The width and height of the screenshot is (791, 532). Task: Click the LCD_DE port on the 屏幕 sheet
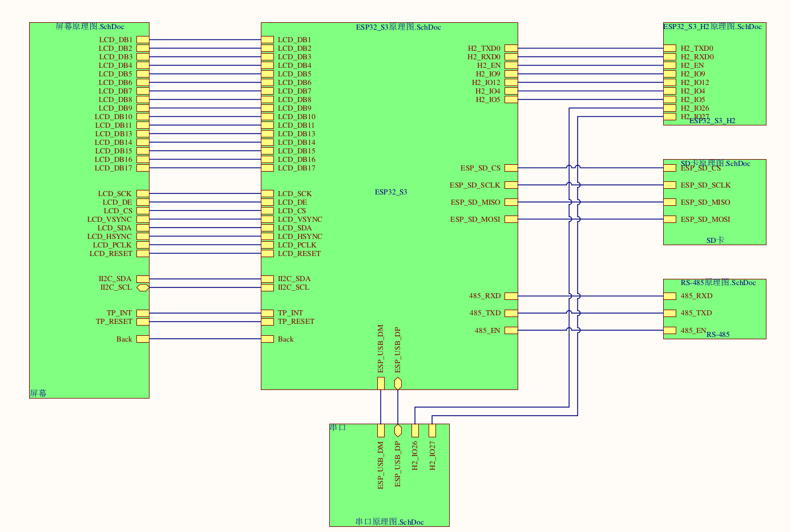(x=143, y=202)
